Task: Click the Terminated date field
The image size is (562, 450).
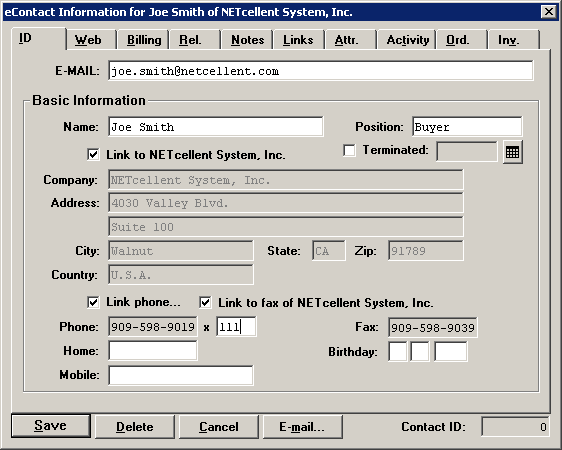Action: point(467,152)
